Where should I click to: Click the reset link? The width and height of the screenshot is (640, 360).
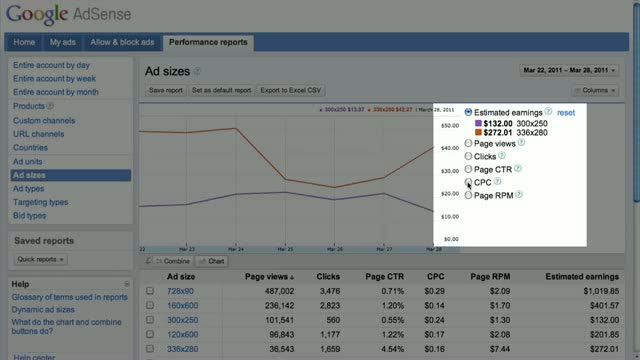[x=566, y=113]
